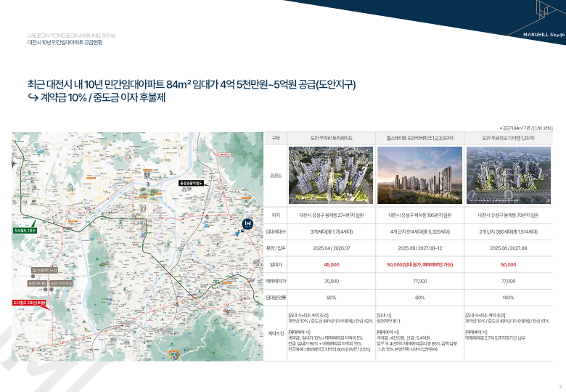This screenshot has height=392, width=566.
Task: Click the '대전시 10년 민간임대아파트 공급현황' subtitle
Action: [x=65, y=42]
